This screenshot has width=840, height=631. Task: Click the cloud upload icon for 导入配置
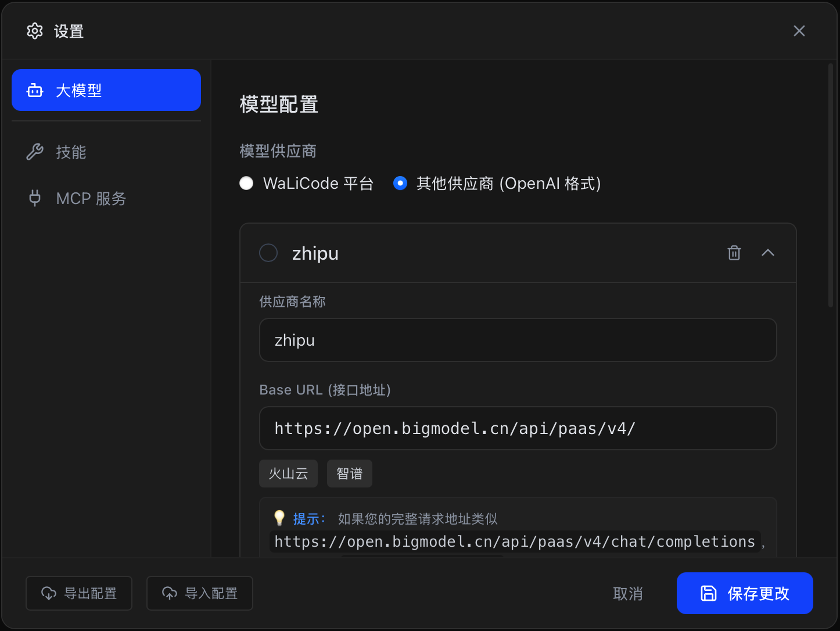170,593
